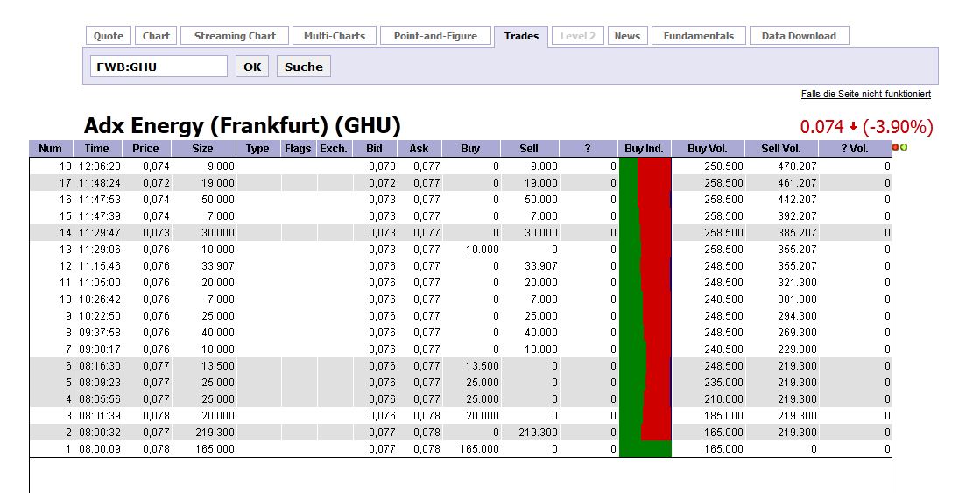Screen dimensions: 980x493
Task: Switch to the Streaming Chart tab
Action: tap(235, 36)
